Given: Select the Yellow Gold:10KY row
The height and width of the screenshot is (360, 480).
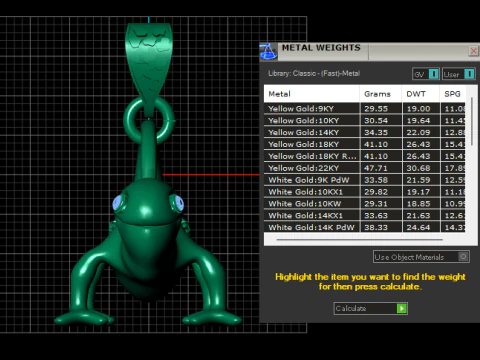Looking at the screenshot, I should pyautogui.click(x=365, y=121).
